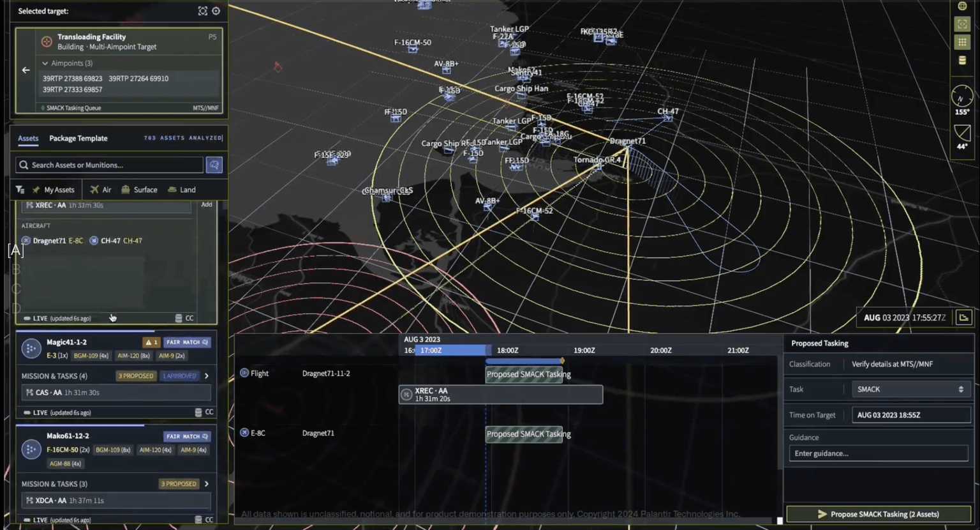Screen dimensions: 980x530
Task: Select the Assets tab
Action: 27,138
